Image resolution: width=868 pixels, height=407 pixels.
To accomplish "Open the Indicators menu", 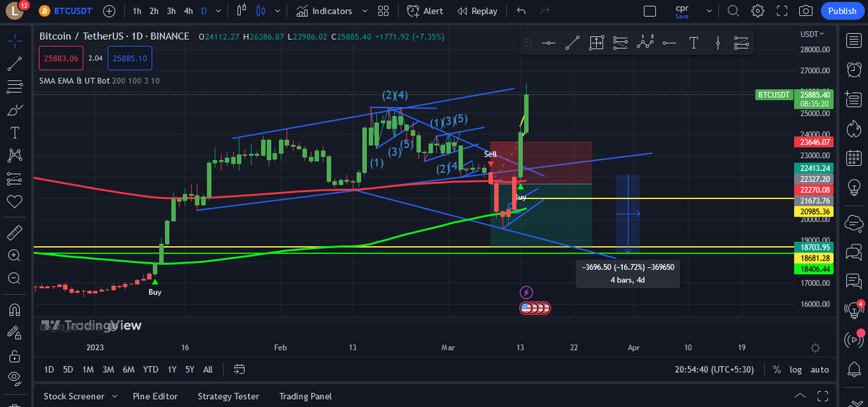I will point(324,11).
